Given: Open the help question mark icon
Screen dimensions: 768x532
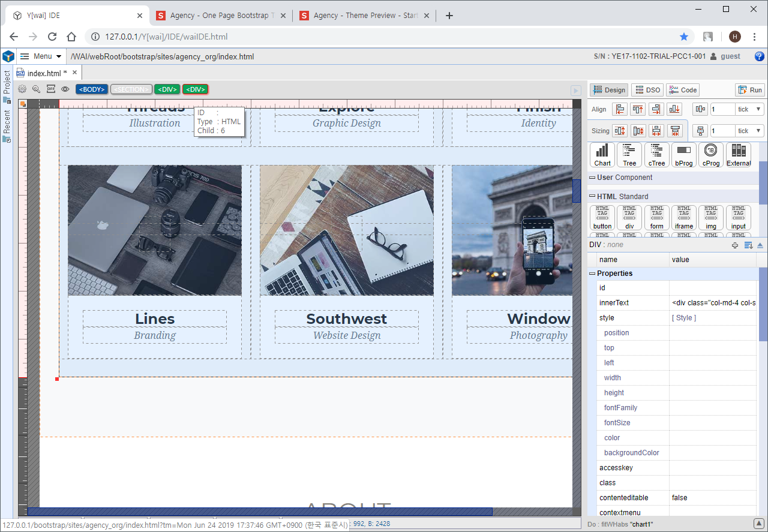Looking at the screenshot, I should pyautogui.click(x=759, y=56).
